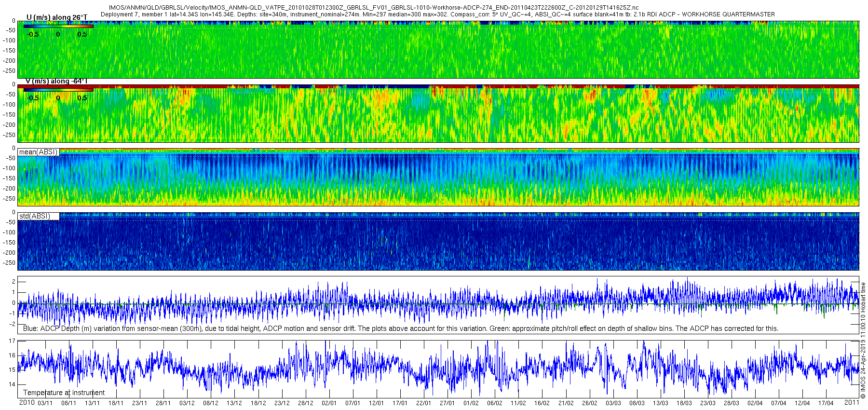This screenshot has height=410, width=868.
Task: Select the 'mean(ABSI)' panel label
Action: 38,152
